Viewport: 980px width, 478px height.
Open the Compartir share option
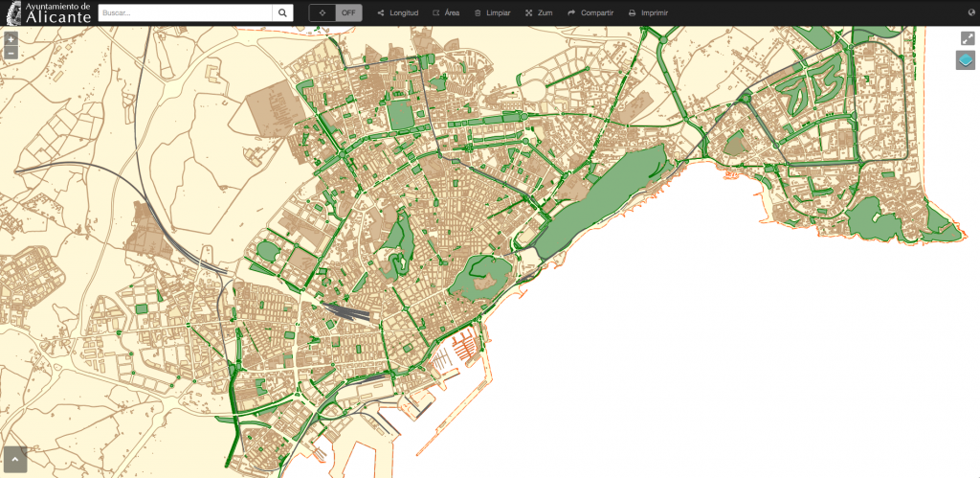[x=590, y=13]
